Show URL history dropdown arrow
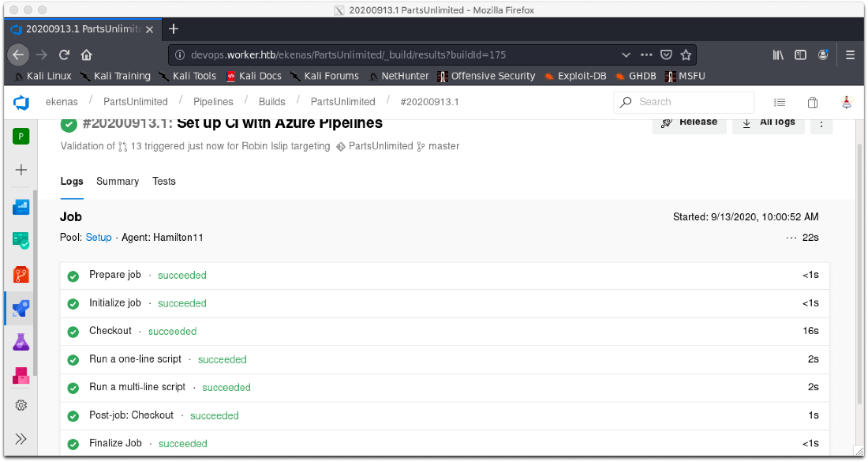The image size is (868, 462). (626, 54)
